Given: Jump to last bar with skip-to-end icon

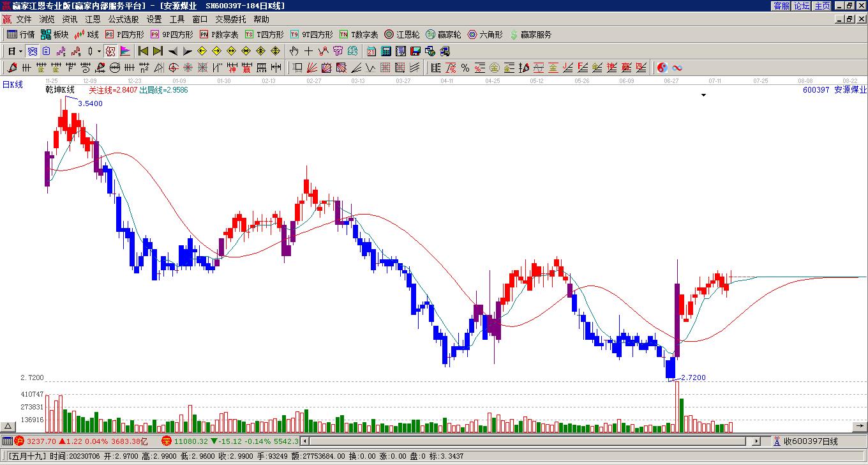Looking at the screenshot, I should click(x=158, y=51).
